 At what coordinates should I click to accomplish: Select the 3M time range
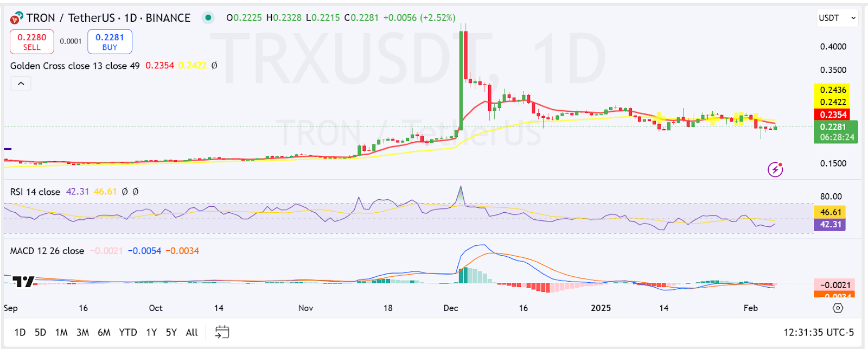(82, 332)
